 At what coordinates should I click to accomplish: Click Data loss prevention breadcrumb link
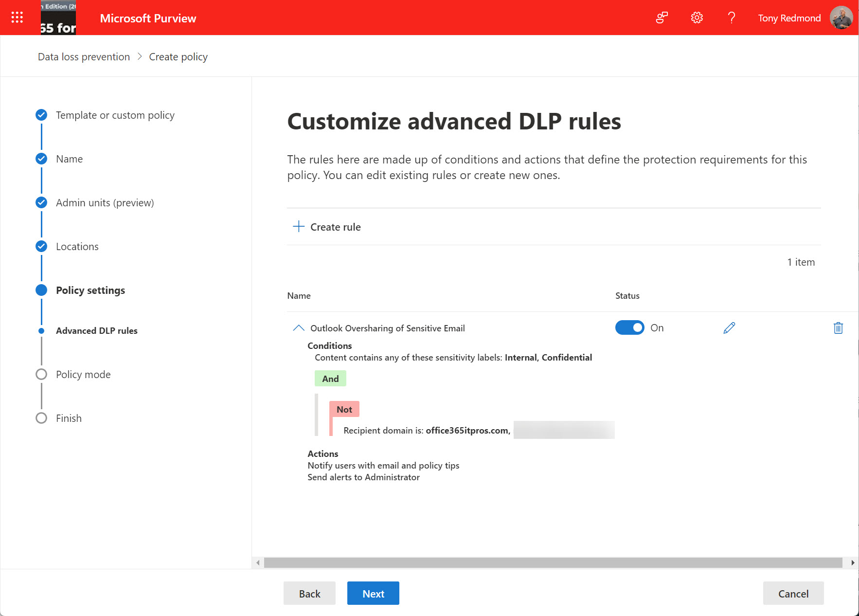click(84, 57)
